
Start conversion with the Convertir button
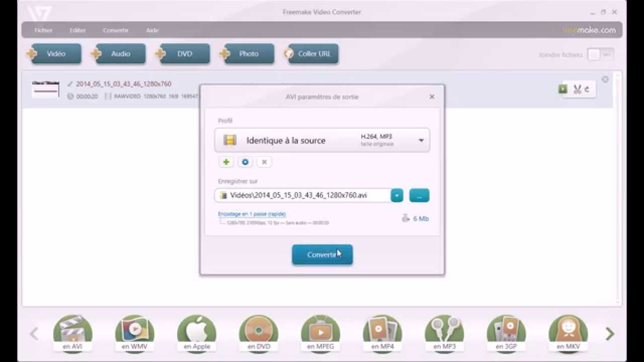point(323,254)
